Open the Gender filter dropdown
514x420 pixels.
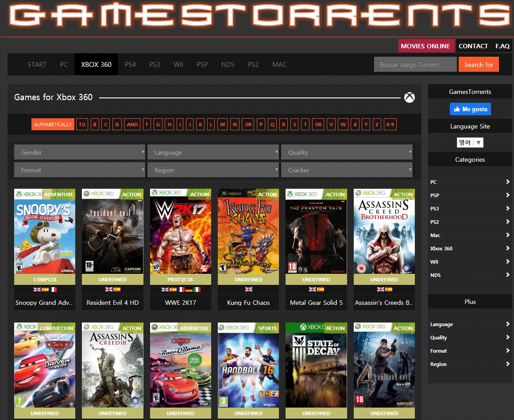[x=80, y=152]
